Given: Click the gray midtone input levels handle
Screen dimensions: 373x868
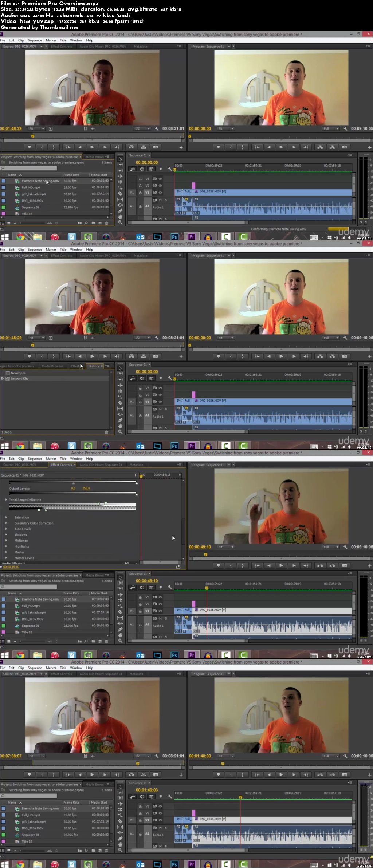Looking at the screenshot, I should pyautogui.click(x=73, y=483).
